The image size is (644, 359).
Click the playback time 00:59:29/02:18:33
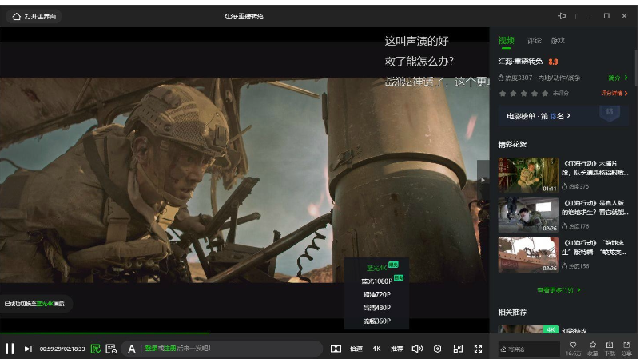tap(62, 349)
